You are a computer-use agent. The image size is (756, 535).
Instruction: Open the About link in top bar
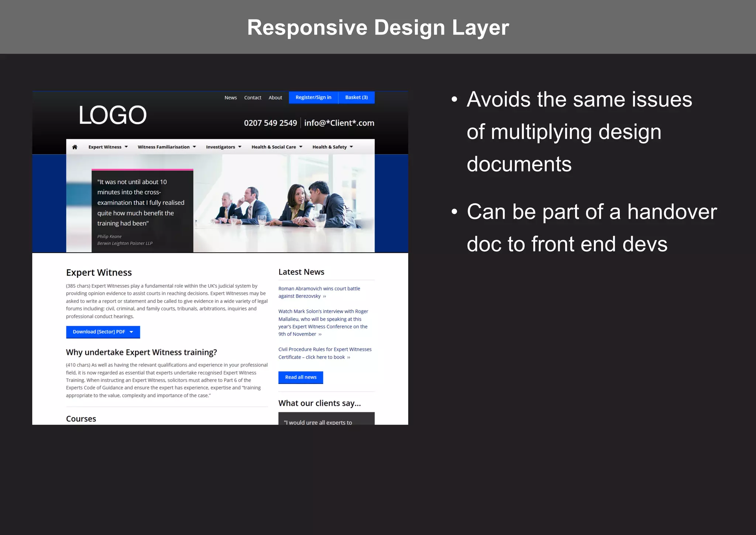pos(275,98)
